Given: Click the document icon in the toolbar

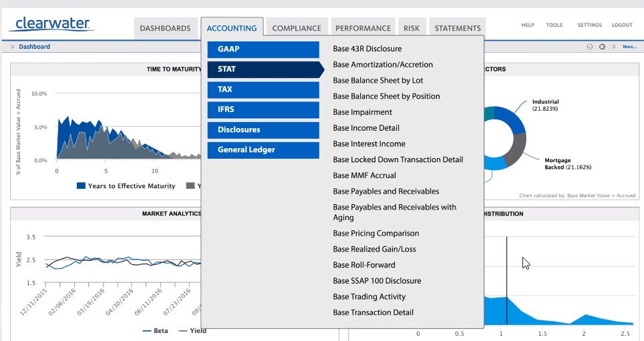Looking at the screenshot, I should (590, 47).
